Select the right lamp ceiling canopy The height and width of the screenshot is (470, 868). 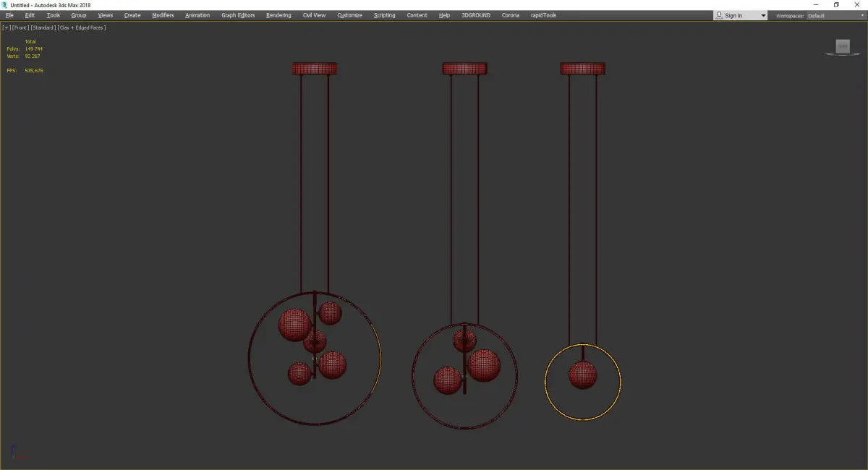click(582, 69)
